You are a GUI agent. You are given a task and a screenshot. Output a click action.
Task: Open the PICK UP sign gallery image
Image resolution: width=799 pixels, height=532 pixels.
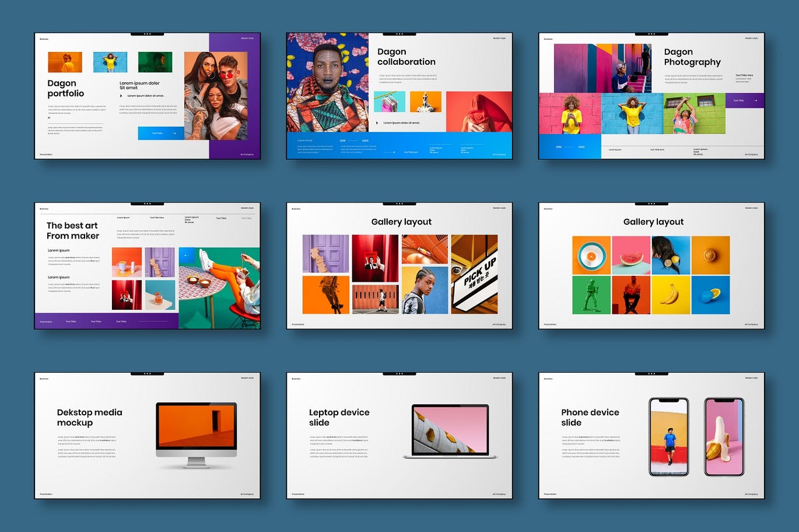tap(474, 274)
